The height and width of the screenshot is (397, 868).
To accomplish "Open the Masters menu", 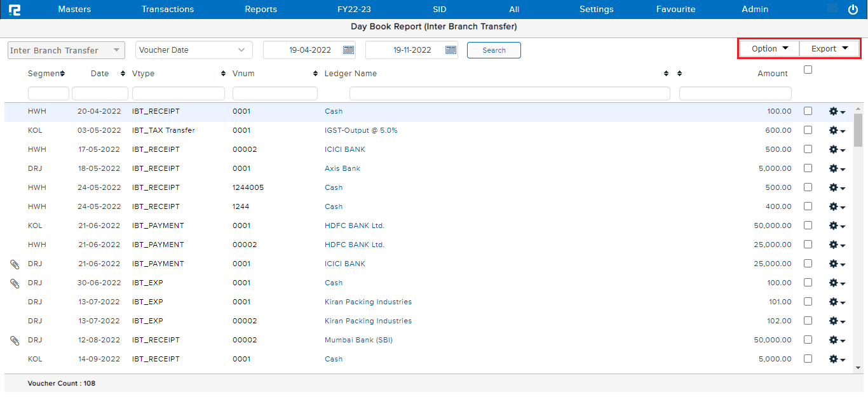I will pos(74,9).
